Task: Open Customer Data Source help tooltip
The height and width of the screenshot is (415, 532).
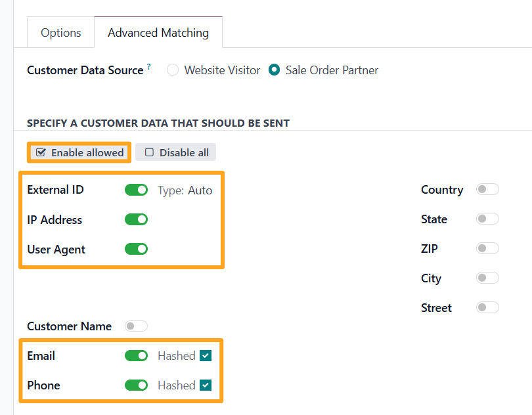Action: coord(149,67)
